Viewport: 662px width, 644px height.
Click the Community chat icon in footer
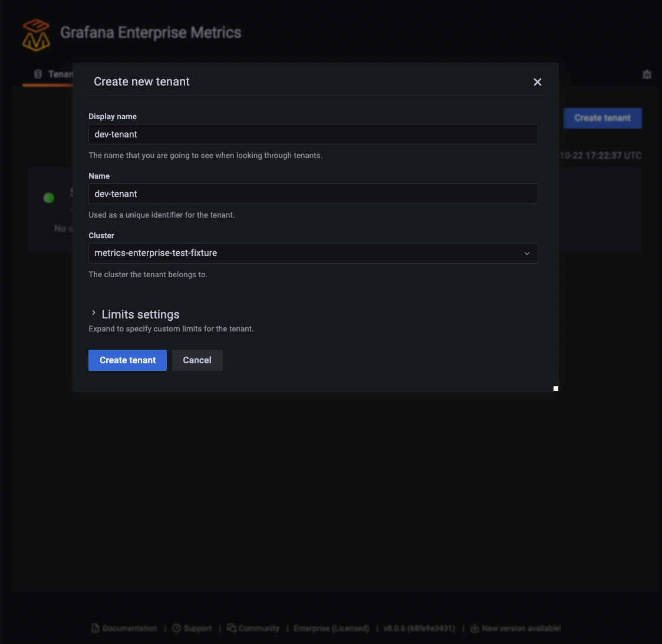(233, 628)
